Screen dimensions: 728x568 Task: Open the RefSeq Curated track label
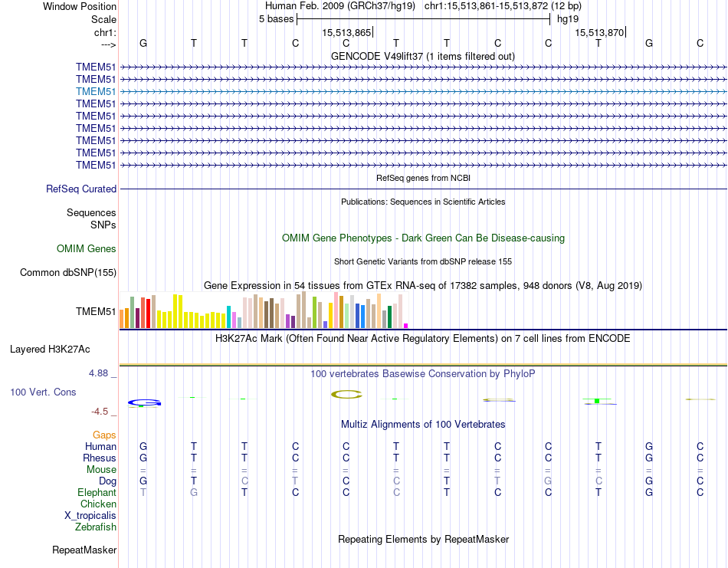[81, 189]
